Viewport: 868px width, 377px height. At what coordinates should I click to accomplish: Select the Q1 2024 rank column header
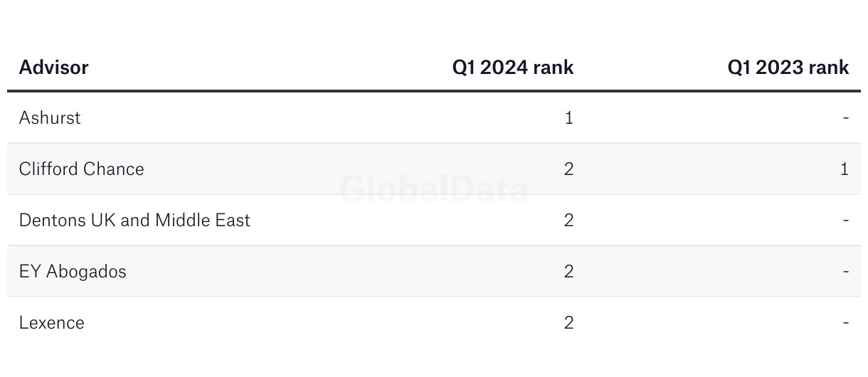(x=513, y=68)
